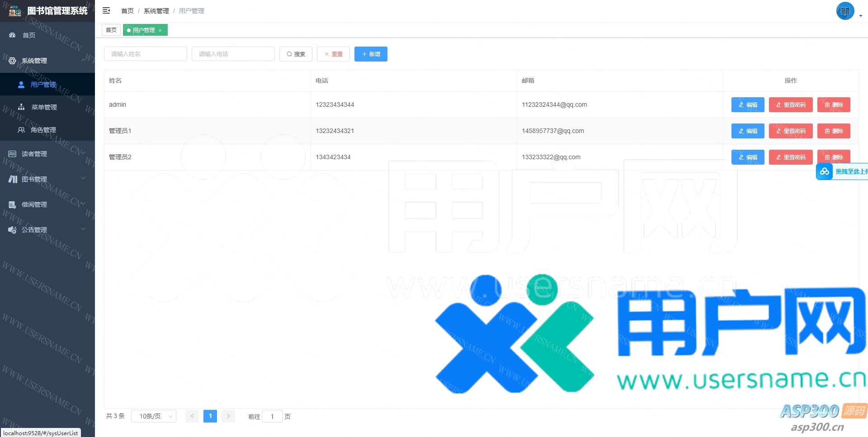Select 菜单管理 in the sidebar
868x437 pixels.
(44, 107)
